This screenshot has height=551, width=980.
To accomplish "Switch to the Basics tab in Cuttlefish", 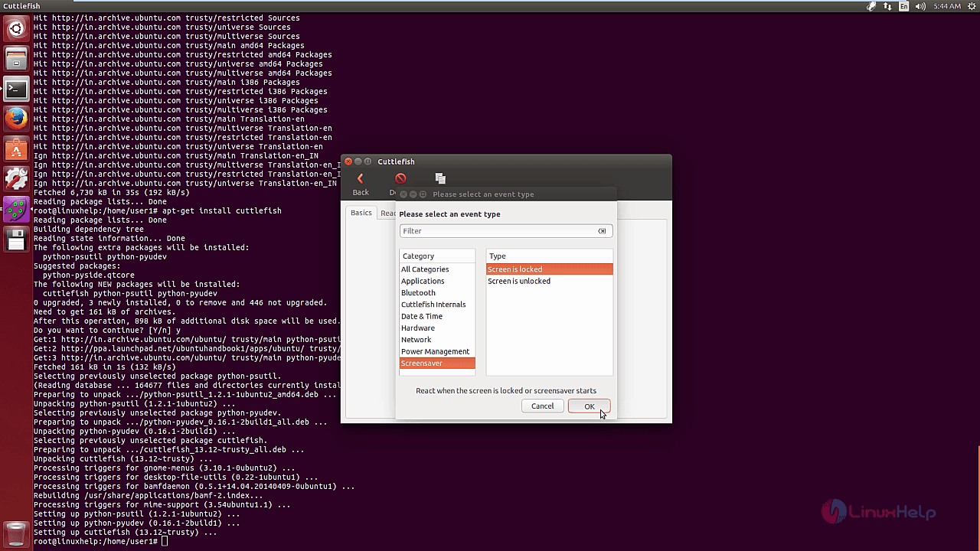I will (x=361, y=213).
